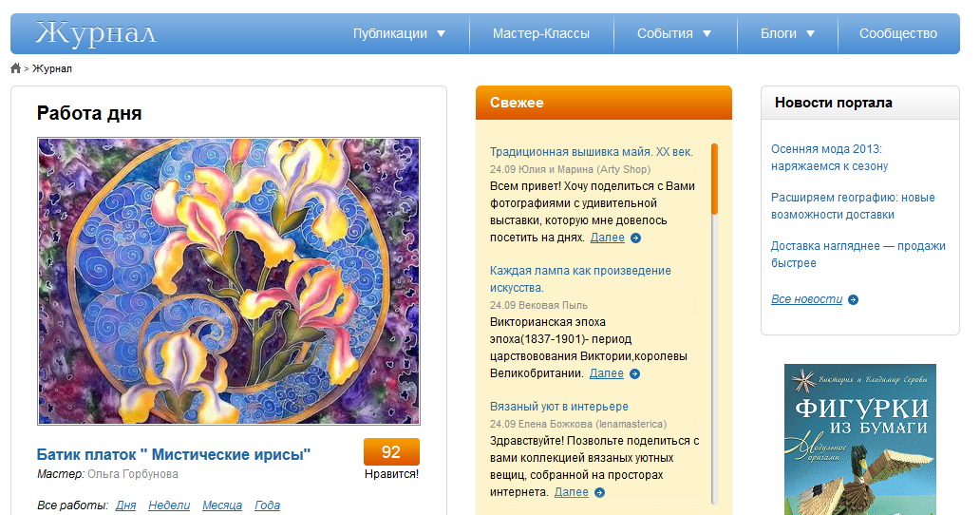Expand the События dropdown arrow
The image size is (980, 515).
pos(707,34)
